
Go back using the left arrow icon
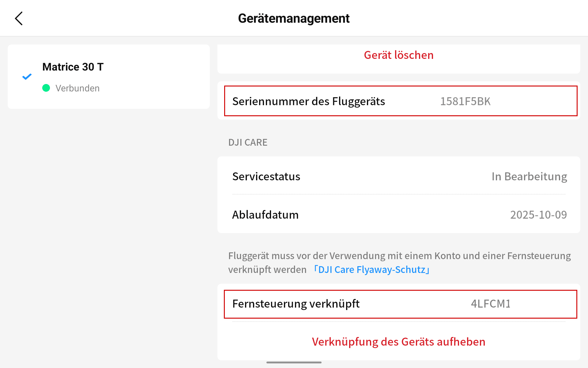click(x=19, y=18)
